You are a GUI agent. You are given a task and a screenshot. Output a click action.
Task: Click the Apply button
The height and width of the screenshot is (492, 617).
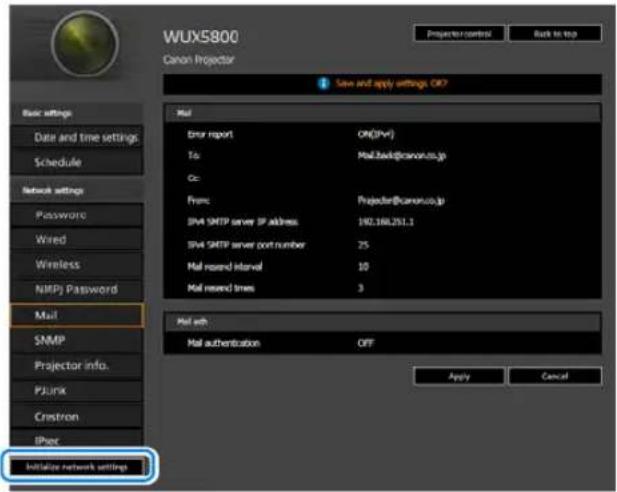[x=459, y=376]
